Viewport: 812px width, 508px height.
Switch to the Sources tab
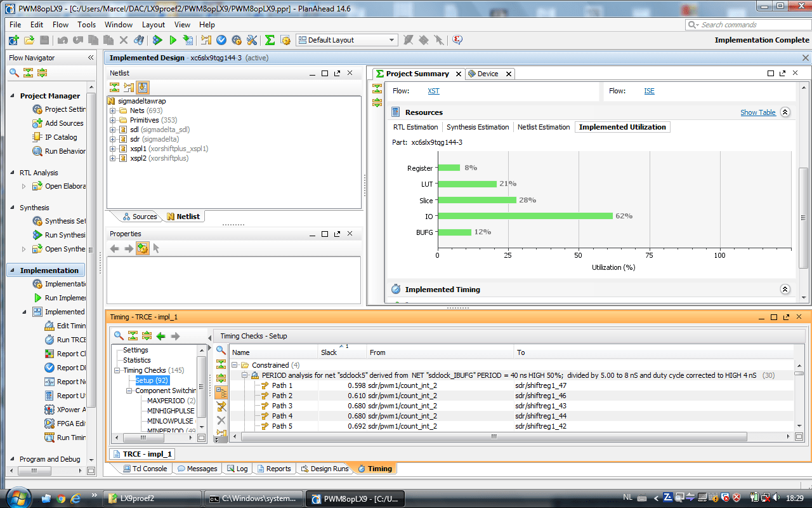tap(140, 217)
